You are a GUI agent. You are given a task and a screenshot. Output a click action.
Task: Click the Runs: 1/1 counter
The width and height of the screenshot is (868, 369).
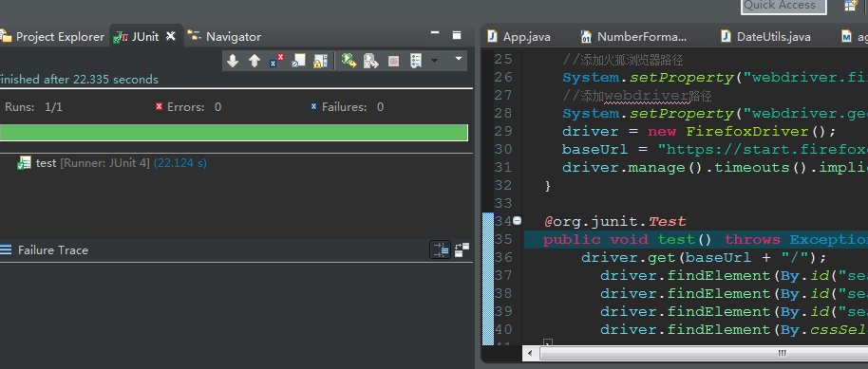click(x=33, y=107)
